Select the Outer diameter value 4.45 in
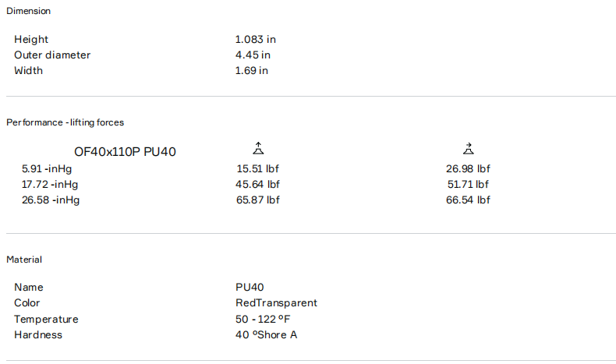The width and height of the screenshot is (616, 364). coord(253,55)
